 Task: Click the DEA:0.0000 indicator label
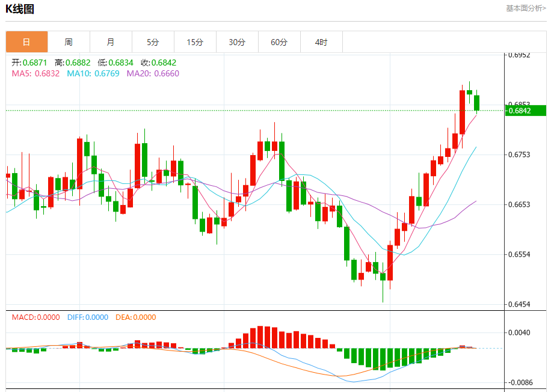pos(135,317)
